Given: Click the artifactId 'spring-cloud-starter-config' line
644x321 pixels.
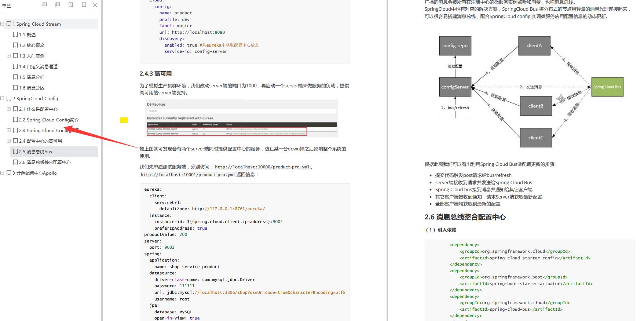Looking at the screenshot, I should coord(525,258).
